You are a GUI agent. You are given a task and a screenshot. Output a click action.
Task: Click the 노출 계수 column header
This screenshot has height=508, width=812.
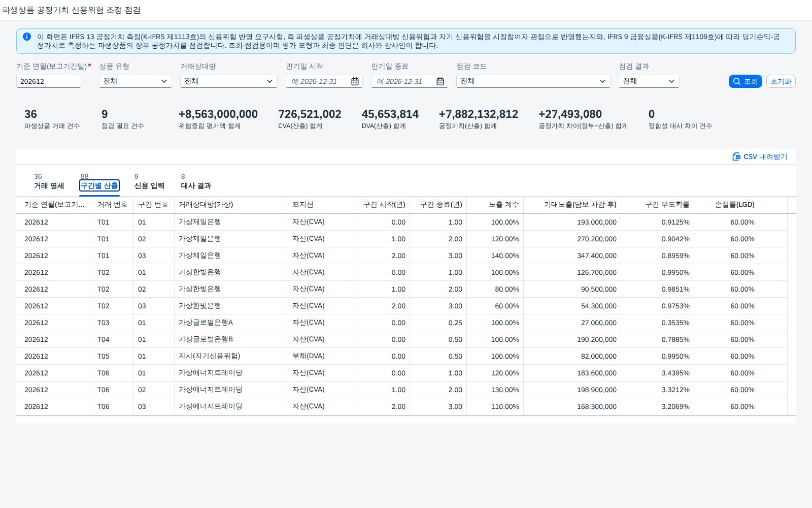pyautogui.click(x=495, y=205)
